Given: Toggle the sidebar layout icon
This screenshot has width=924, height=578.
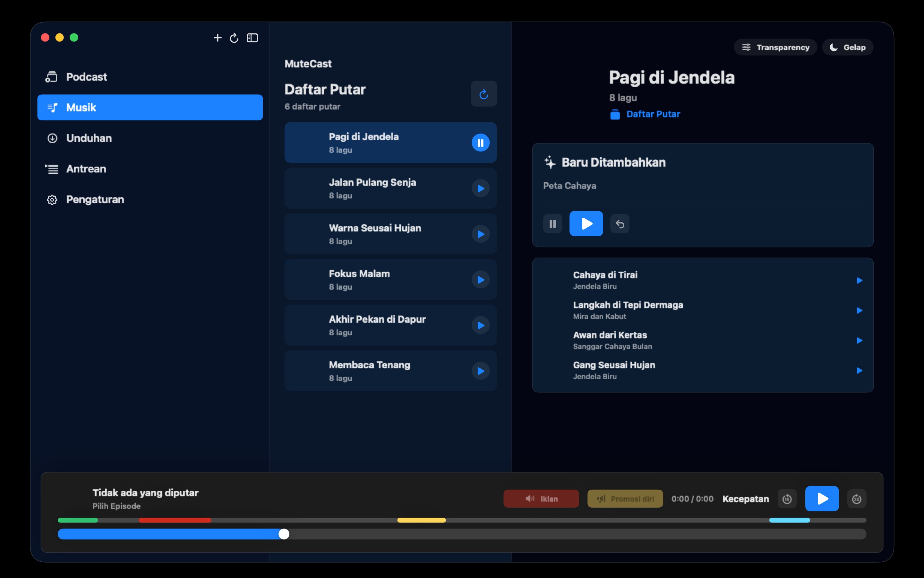Looking at the screenshot, I should (x=252, y=38).
